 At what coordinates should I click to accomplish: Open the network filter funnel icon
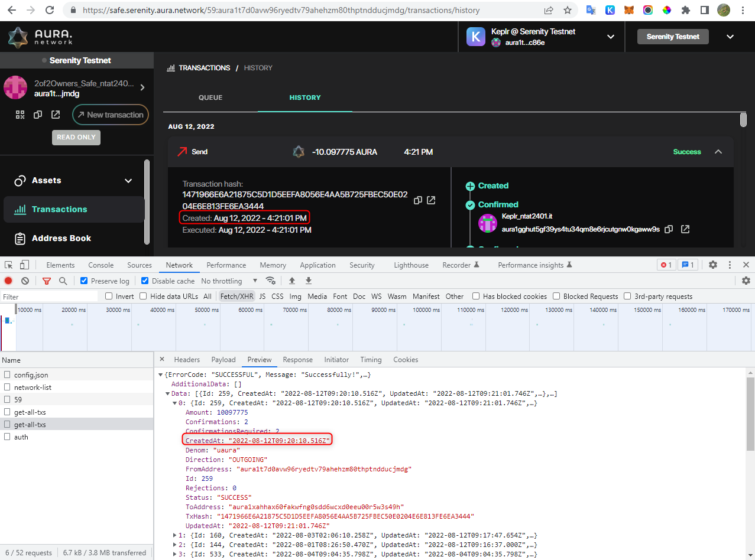tap(46, 281)
